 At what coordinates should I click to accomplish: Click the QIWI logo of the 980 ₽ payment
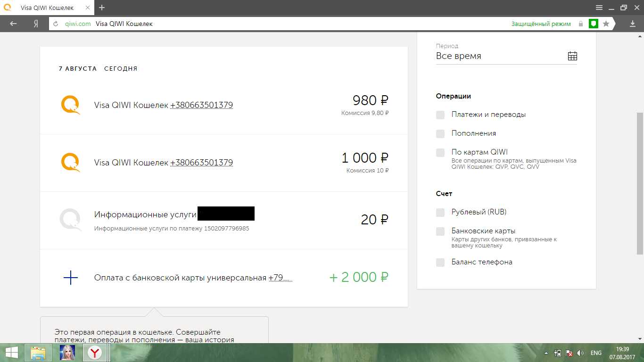[71, 105]
